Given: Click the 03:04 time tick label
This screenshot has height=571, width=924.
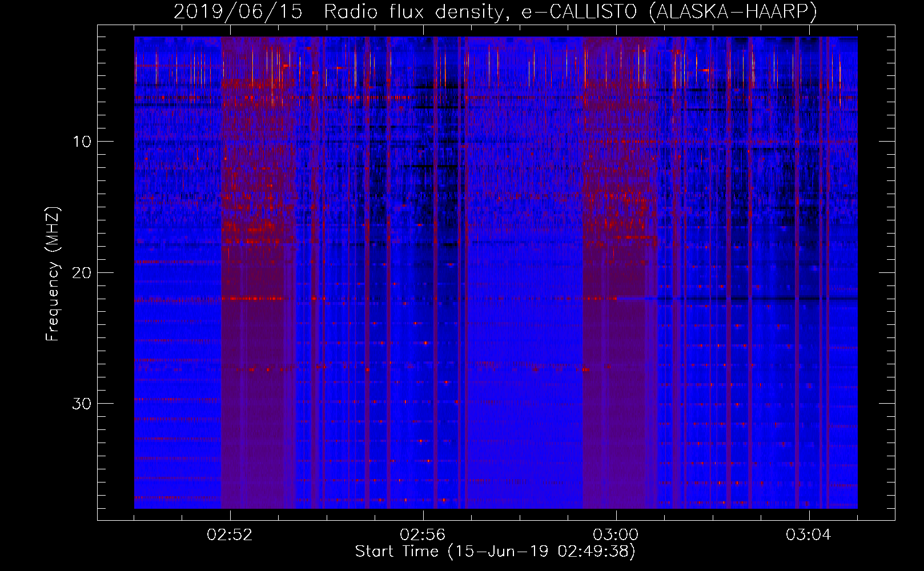Looking at the screenshot, I should click(809, 535).
